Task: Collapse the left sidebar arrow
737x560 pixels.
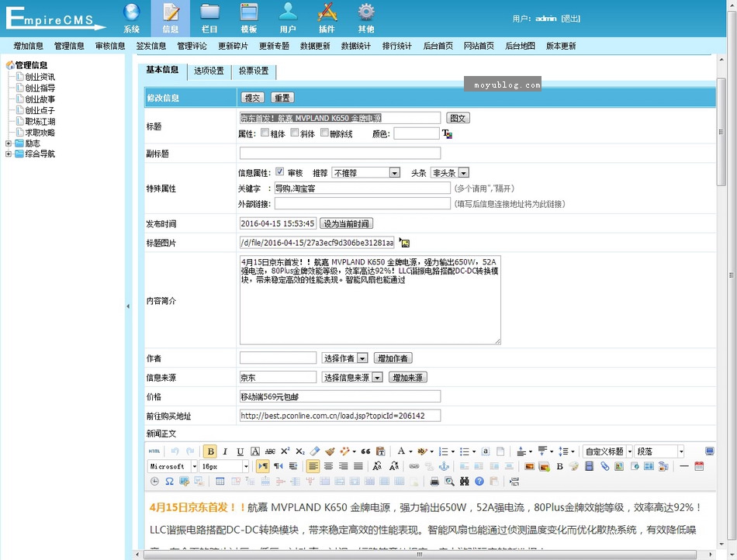Action: [128, 306]
